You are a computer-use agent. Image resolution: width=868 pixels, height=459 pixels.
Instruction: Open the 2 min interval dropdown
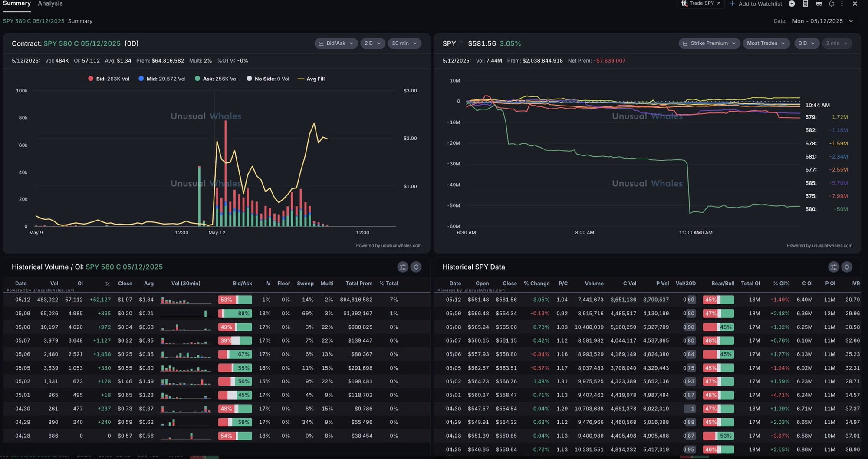837,43
